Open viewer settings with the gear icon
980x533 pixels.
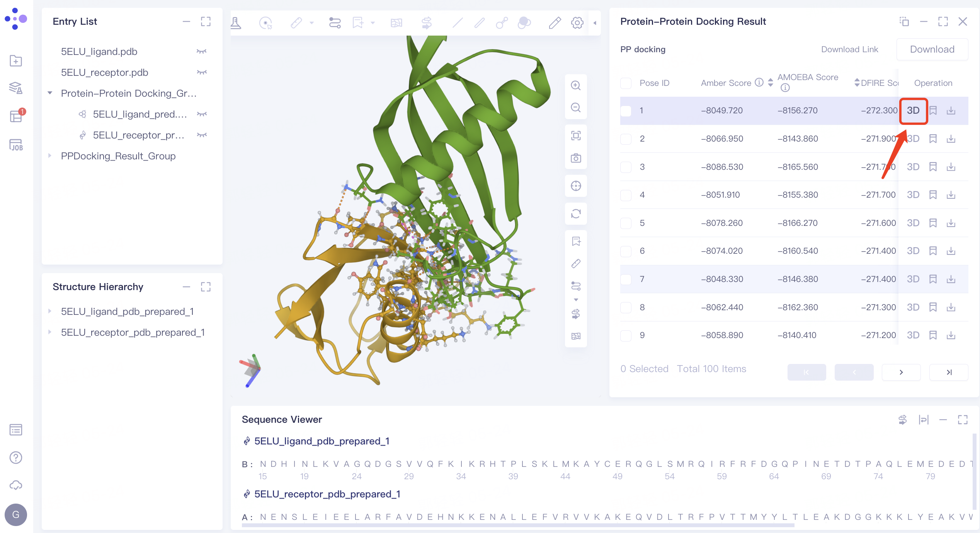point(577,23)
